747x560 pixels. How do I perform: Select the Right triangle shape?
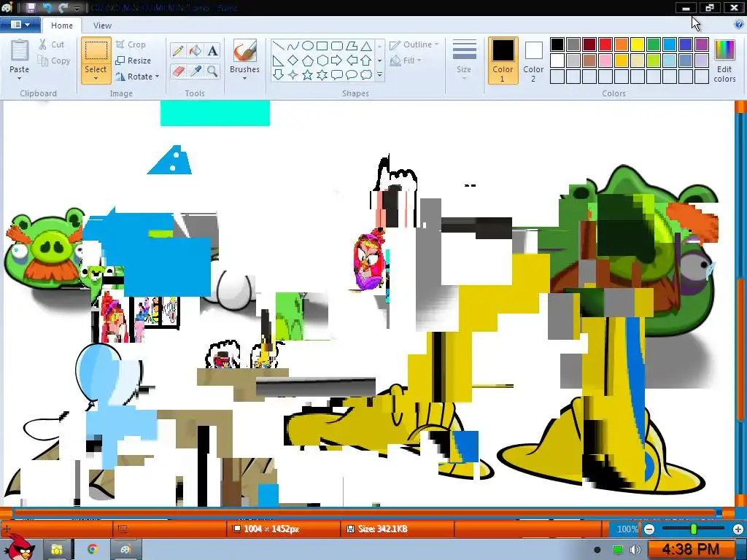[x=278, y=61]
